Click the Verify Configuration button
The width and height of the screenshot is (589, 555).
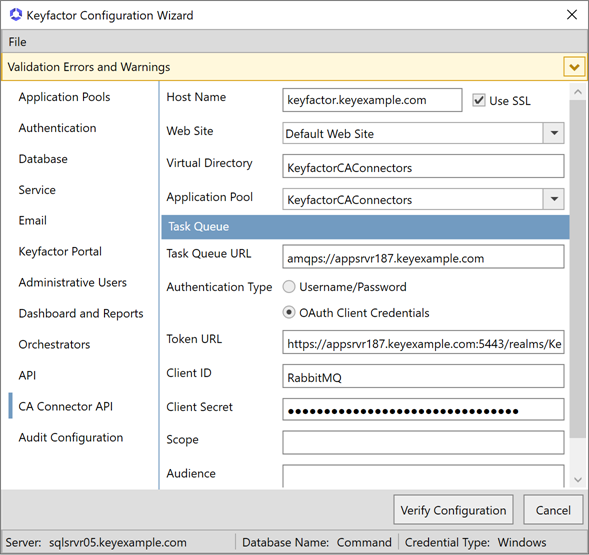pos(453,510)
